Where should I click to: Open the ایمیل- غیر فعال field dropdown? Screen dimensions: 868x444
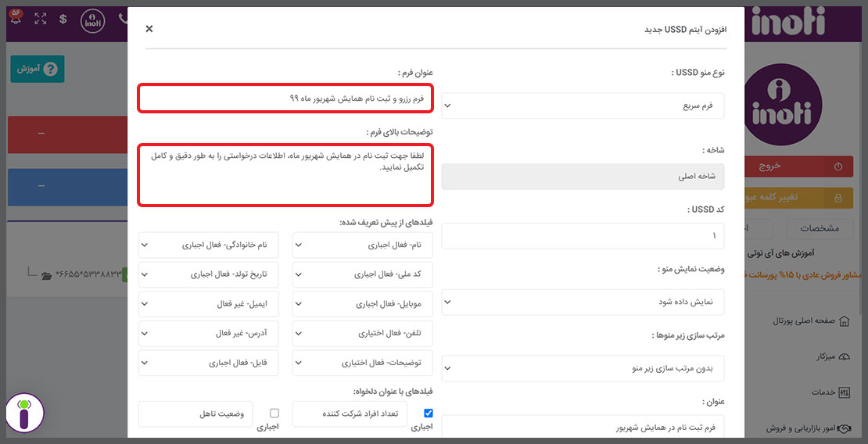(x=209, y=304)
